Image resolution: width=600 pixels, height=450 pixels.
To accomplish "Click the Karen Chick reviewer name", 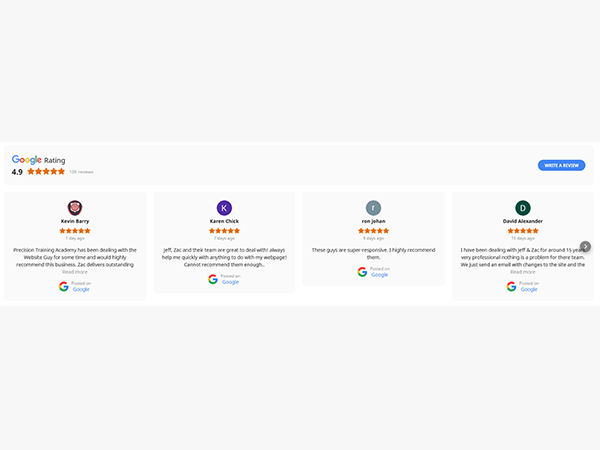I will tap(224, 221).
